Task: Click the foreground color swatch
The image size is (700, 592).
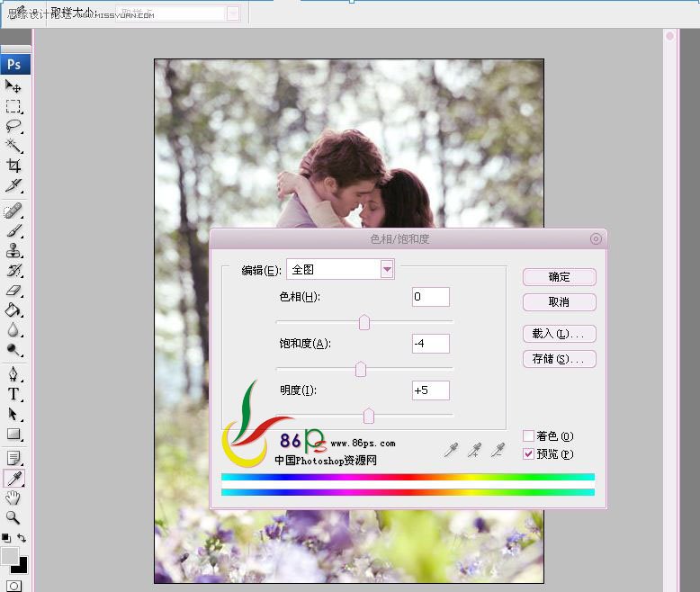Action: 9,556
